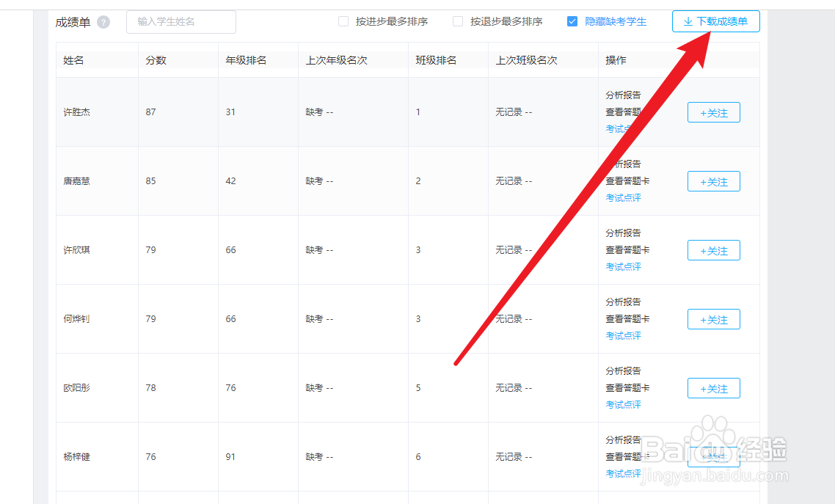Click grade rank 42 cell
835x504 pixels.
230,181
